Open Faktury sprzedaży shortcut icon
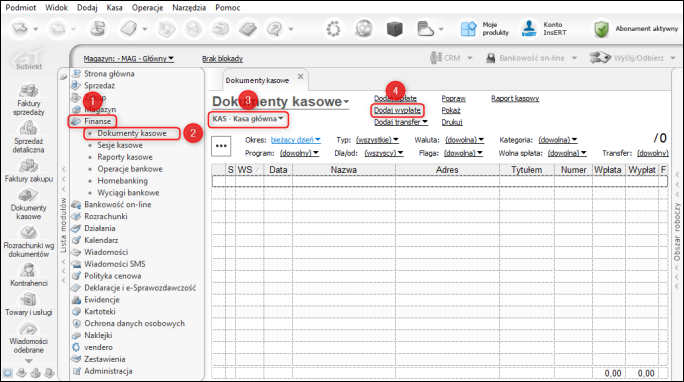Viewport: 684px width, 382px height. 28,91
